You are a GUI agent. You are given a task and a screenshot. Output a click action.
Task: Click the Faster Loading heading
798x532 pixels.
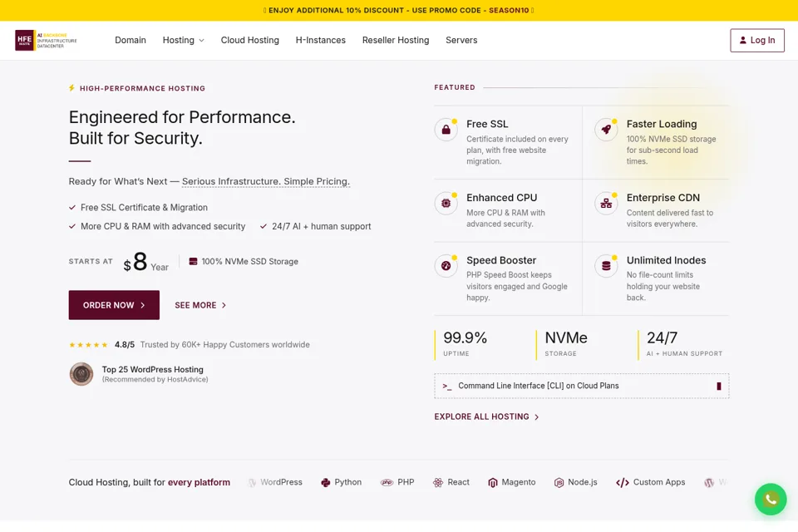coord(662,124)
